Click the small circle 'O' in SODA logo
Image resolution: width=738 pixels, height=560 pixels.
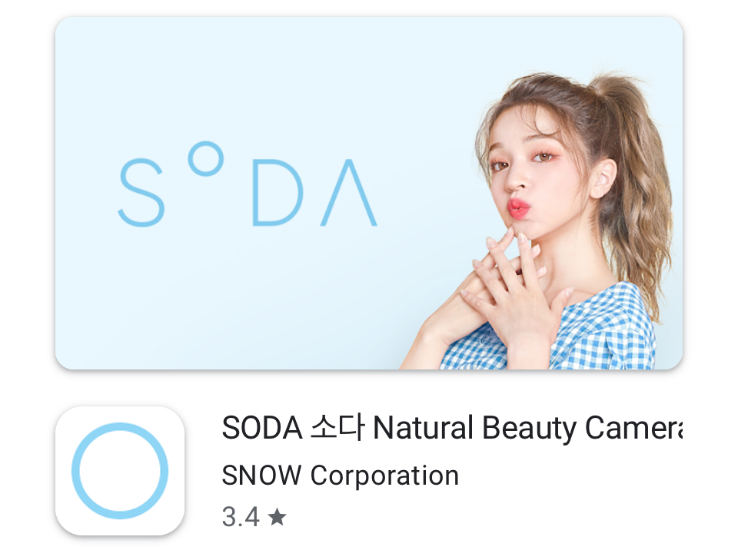click(x=206, y=159)
